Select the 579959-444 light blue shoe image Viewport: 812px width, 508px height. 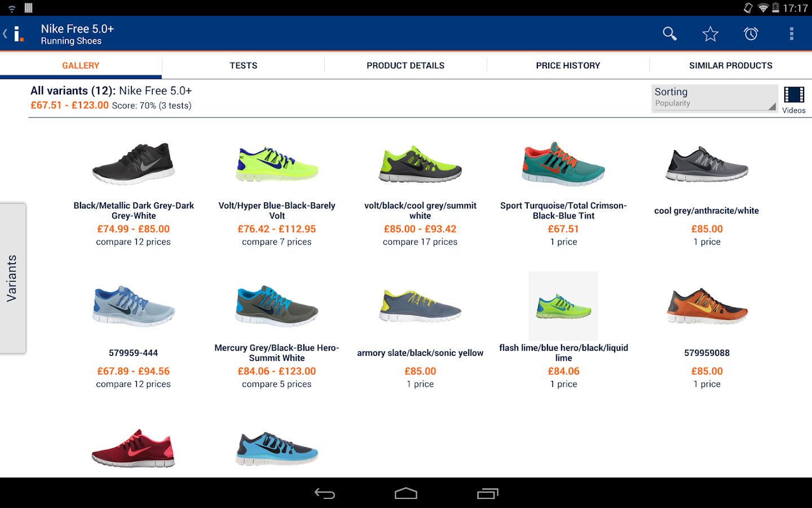point(134,306)
